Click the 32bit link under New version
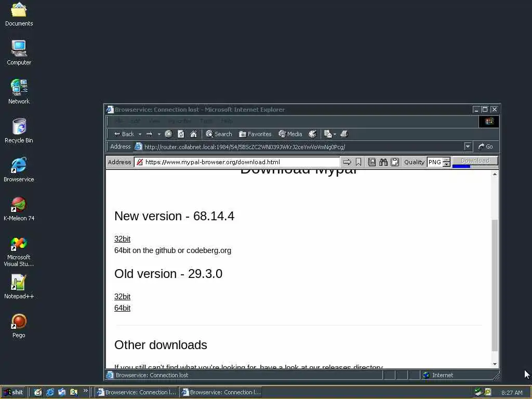 [122, 239]
